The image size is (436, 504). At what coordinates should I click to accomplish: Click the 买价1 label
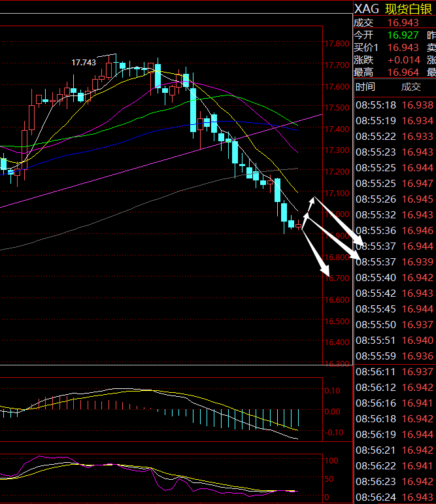366,48
